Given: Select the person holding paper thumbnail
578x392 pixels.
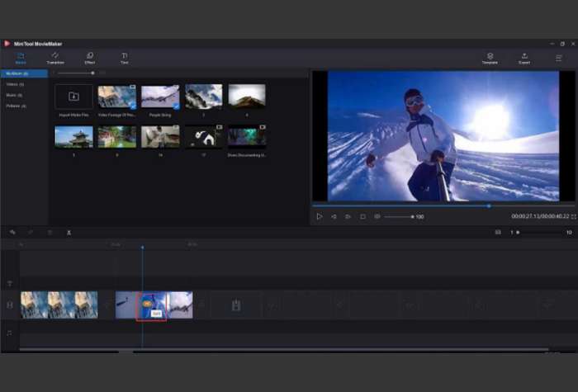Looking at the screenshot, I should [x=160, y=137].
